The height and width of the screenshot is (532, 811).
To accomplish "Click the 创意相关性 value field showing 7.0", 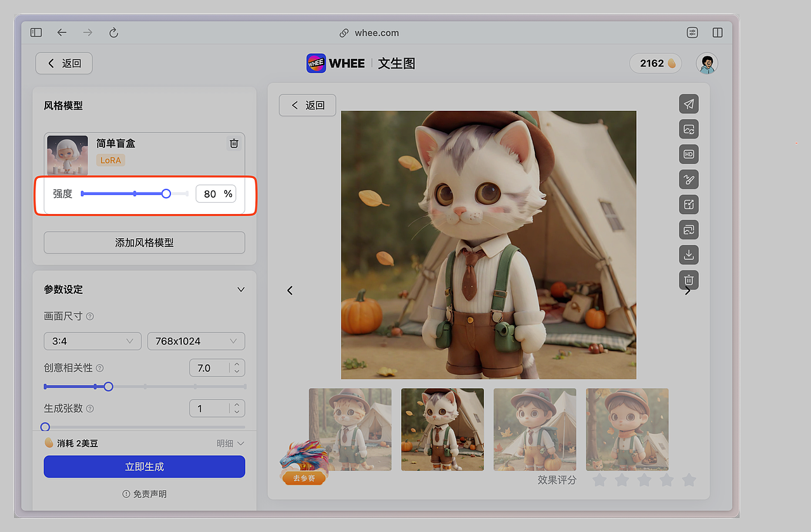I will (217, 368).
